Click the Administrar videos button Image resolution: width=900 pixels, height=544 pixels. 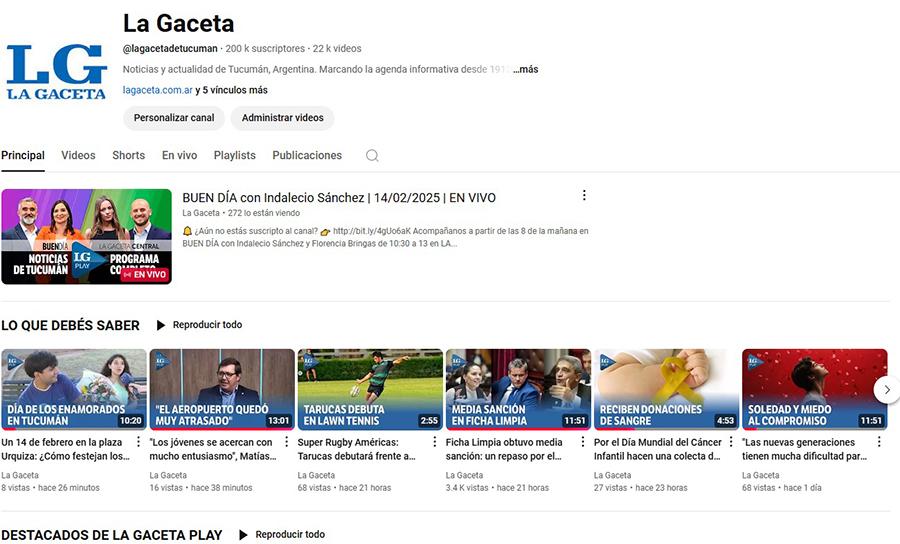click(x=282, y=118)
